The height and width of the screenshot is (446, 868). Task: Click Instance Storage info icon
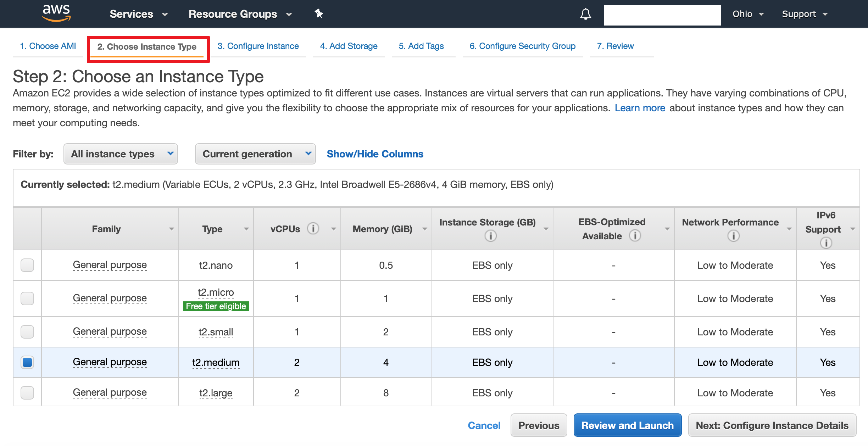click(490, 236)
